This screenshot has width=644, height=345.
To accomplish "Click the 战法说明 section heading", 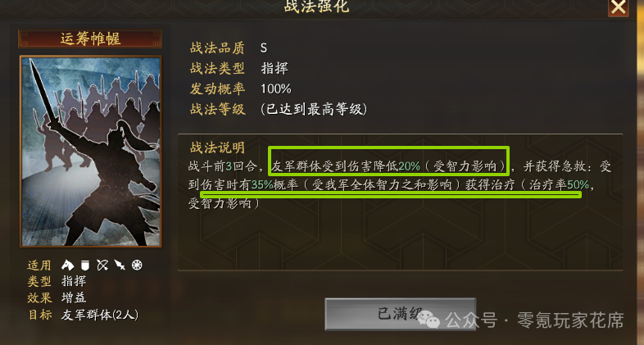I will 217,147.
